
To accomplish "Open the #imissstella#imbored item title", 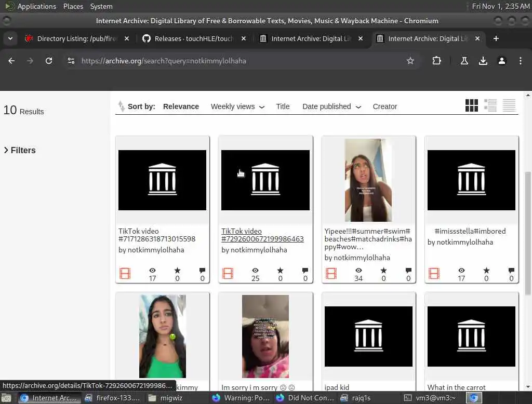I will coord(470,231).
